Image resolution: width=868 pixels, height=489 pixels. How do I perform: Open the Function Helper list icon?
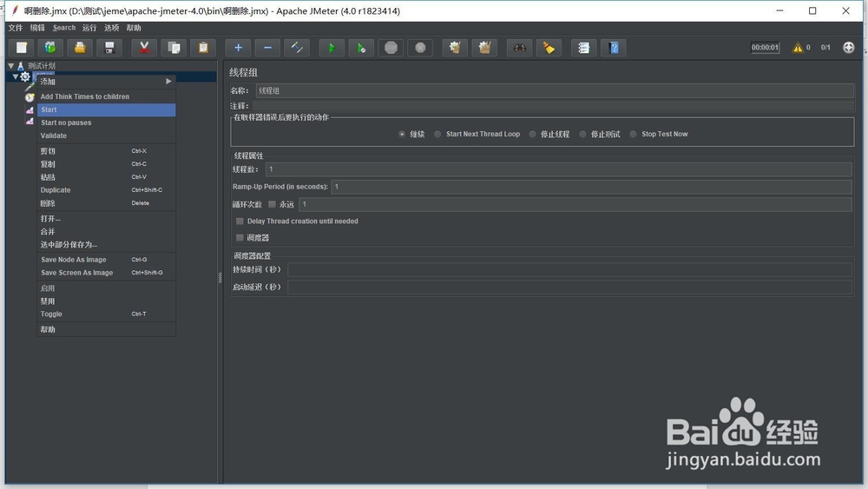click(x=583, y=48)
